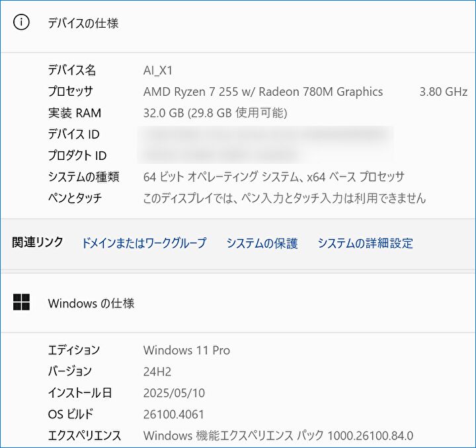This screenshot has height=448, width=476.
Task: Click the Windows logo icon beside Windows の仕様
Action: [21, 302]
